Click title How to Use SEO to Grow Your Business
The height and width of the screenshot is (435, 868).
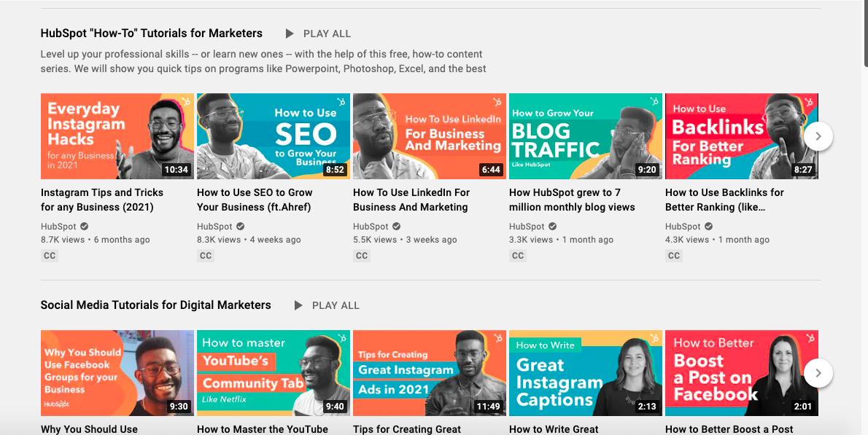point(255,200)
